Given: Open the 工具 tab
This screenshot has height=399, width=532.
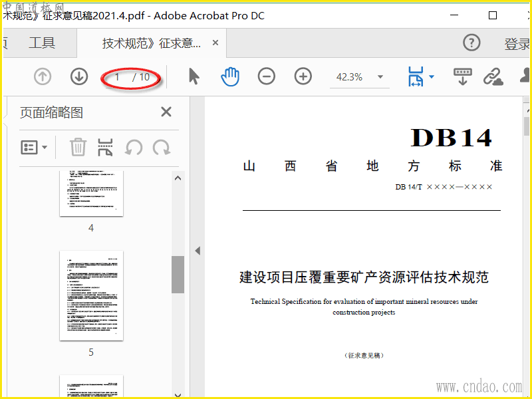Looking at the screenshot, I should point(42,43).
